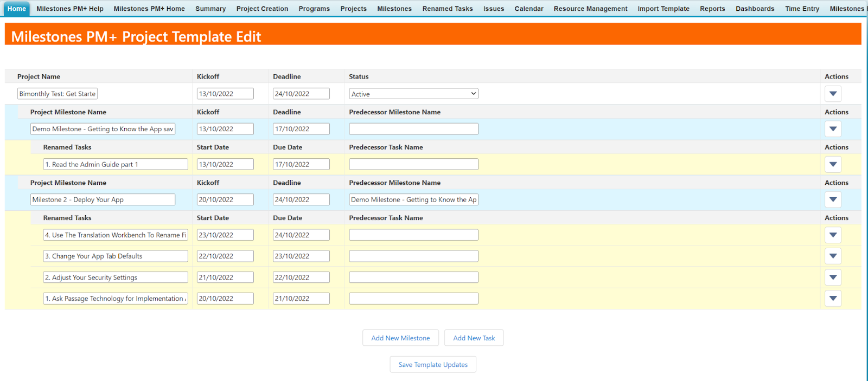Image resolution: width=868 pixels, height=381 pixels.
Task: Open the Project Creation tab
Action: [x=262, y=9]
